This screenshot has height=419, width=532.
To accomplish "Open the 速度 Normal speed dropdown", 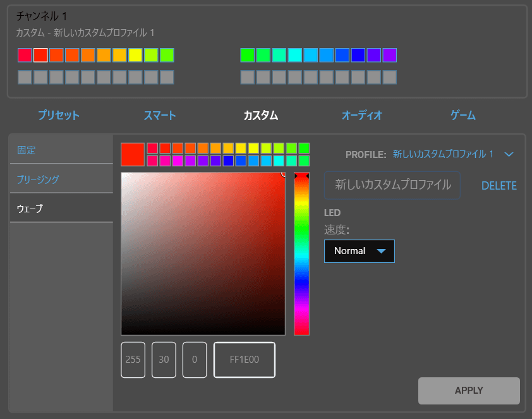I will 360,251.
